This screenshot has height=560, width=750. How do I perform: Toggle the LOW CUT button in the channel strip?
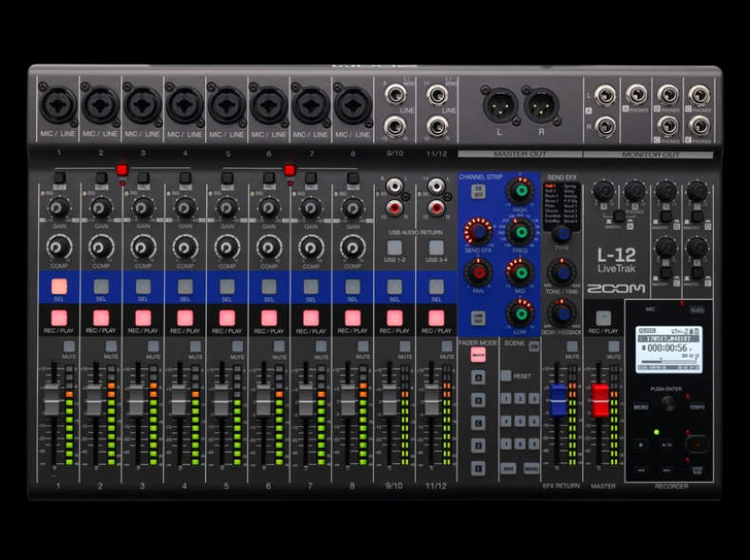tap(478, 318)
